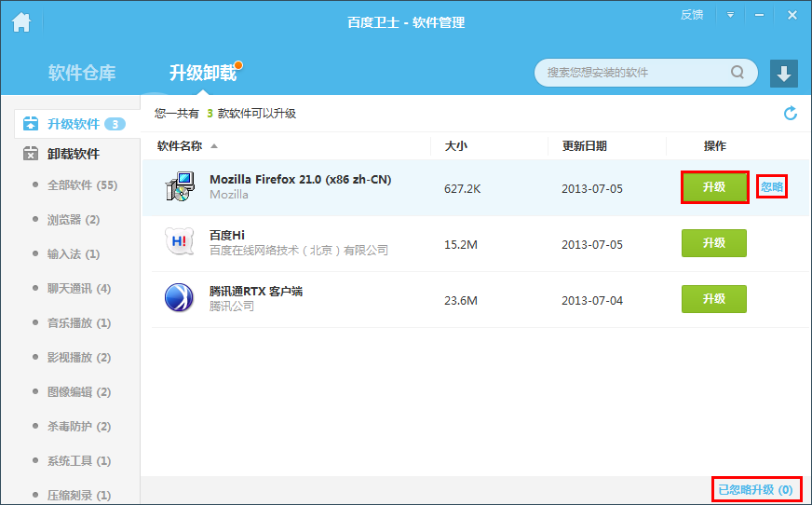Open the title bar dropdown menu arrow
This screenshot has width=812, height=505.
pyautogui.click(x=730, y=15)
